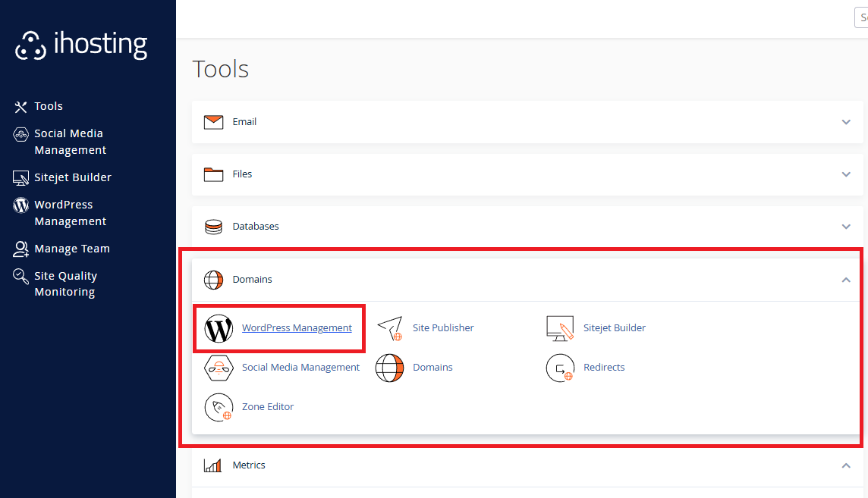
Task: Open the Zone Editor link
Action: (268, 406)
